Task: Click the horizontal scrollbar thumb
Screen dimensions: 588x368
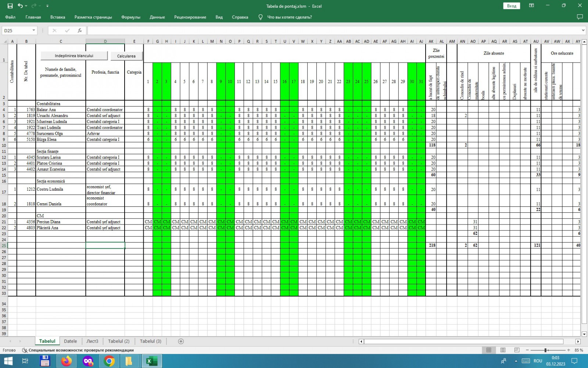Action: pos(464,341)
